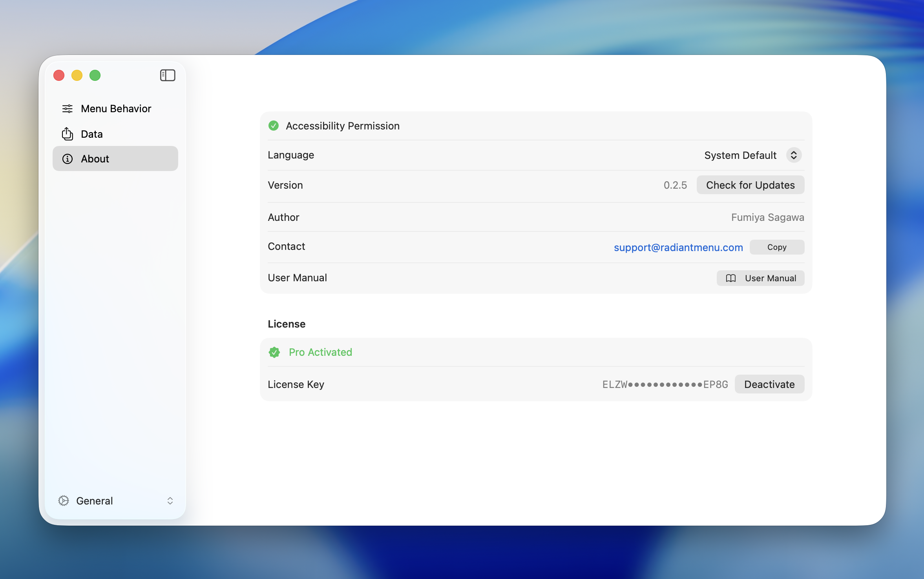Copy the support email address
This screenshot has height=579, width=924.
tap(776, 247)
